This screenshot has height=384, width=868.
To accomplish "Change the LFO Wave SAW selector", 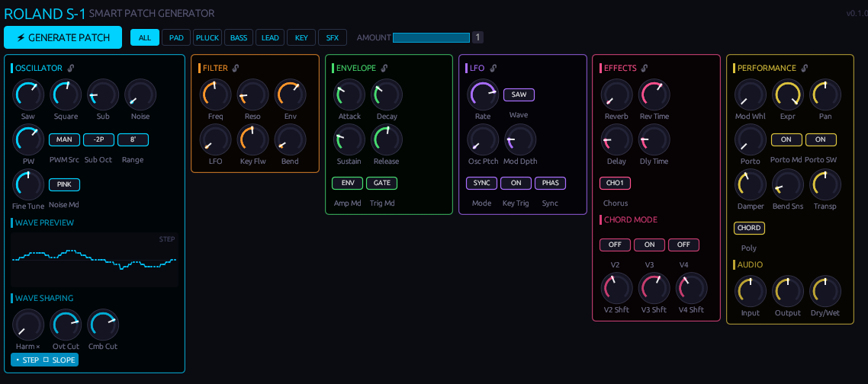I will (519, 94).
